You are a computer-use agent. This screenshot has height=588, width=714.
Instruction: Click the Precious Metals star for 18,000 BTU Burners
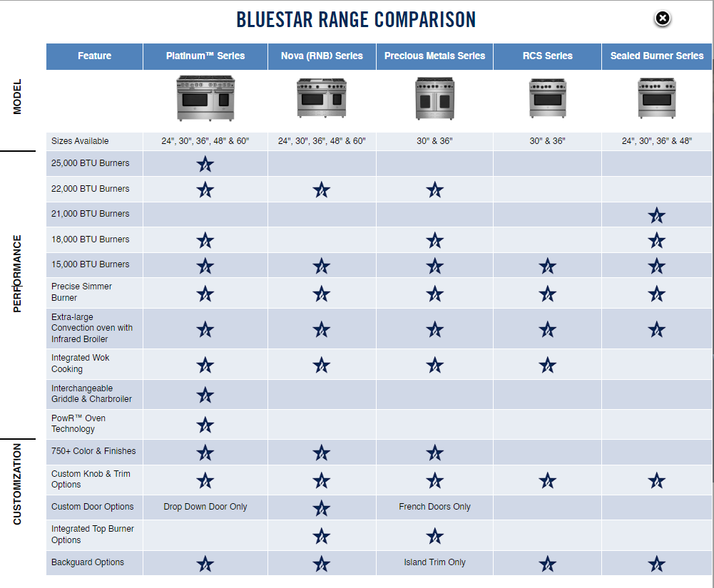pos(435,240)
